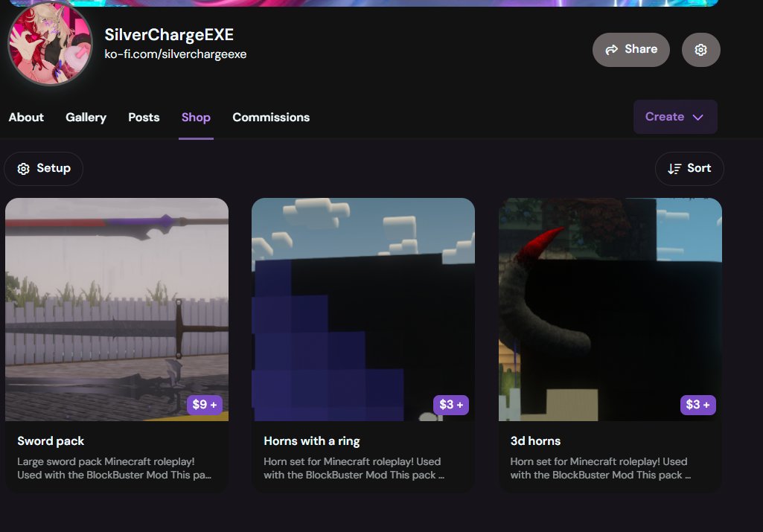763x532 pixels.
Task: Click the $9 + price badge
Action: point(205,405)
